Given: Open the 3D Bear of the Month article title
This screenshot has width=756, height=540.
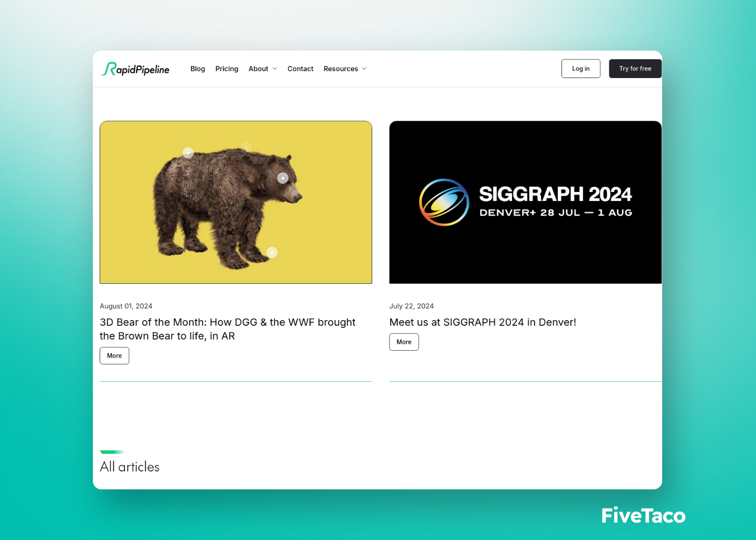Looking at the screenshot, I should pos(228,329).
